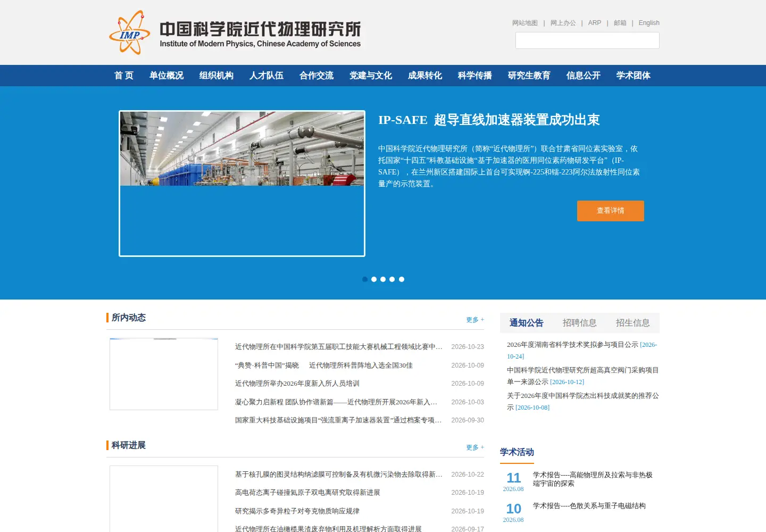Select 学术团体 in navigation bar
766x532 pixels.
[x=634, y=76]
